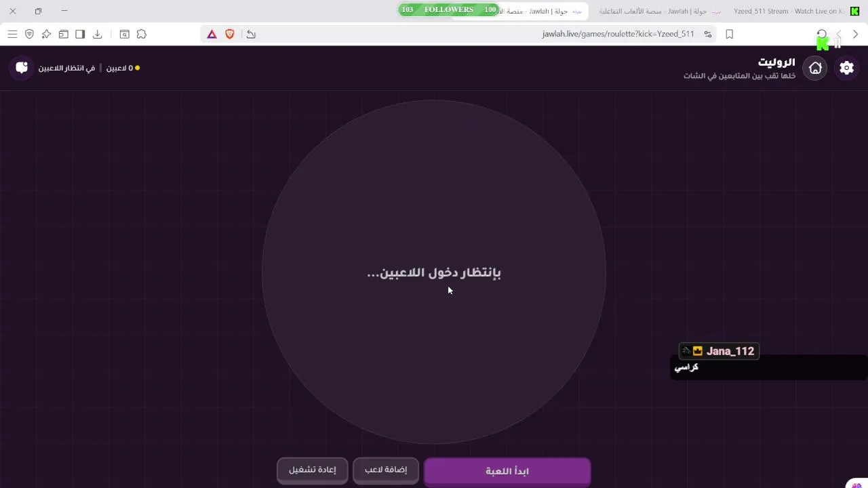Click the subtitle 'خلها تقب بين المتابعين في الشات'
Viewport: 868px width, 488px height.
pyautogui.click(x=740, y=76)
